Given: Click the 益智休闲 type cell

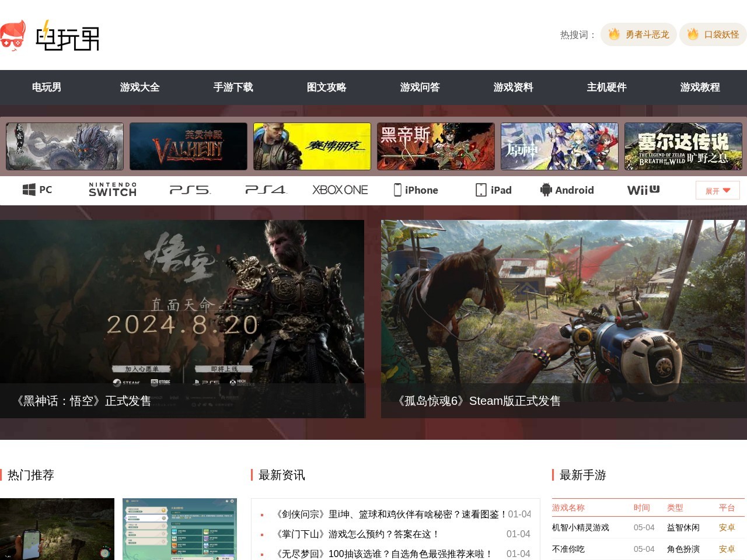Looking at the screenshot, I should click(x=683, y=528).
